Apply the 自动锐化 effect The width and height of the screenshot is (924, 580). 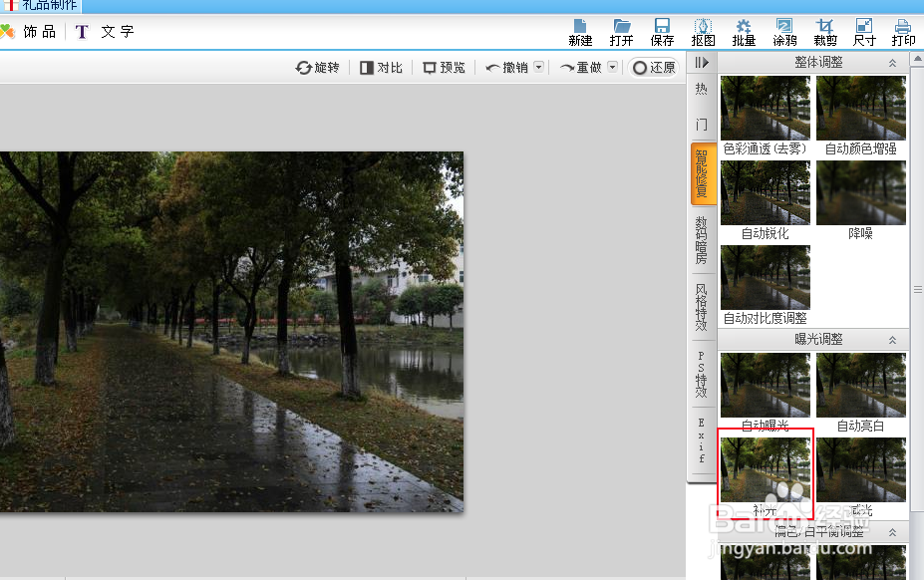(766, 200)
